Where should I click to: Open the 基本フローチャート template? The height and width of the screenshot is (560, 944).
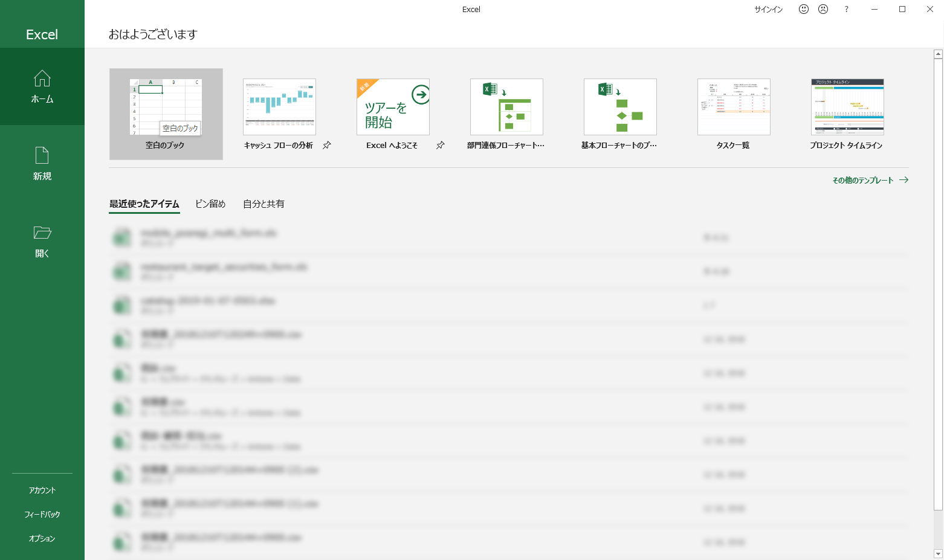coord(620,107)
